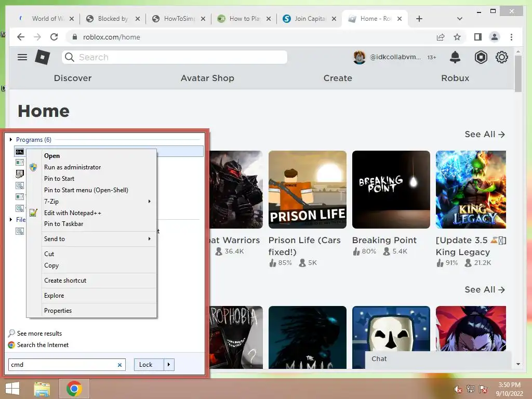The image size is (532, 399).
Task: Open the Robux hexagon icon
Action: pyautogui.click(x=481, y=57)
